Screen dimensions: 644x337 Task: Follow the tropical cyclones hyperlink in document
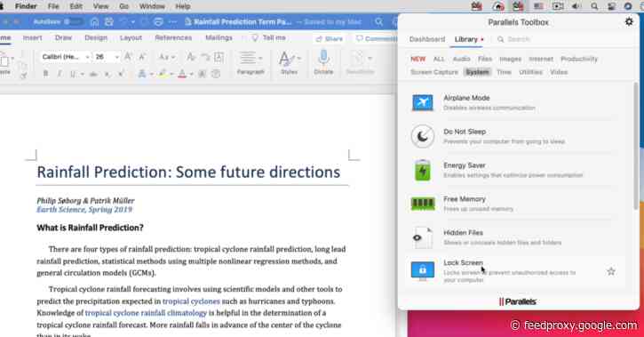tap(191, 301)
